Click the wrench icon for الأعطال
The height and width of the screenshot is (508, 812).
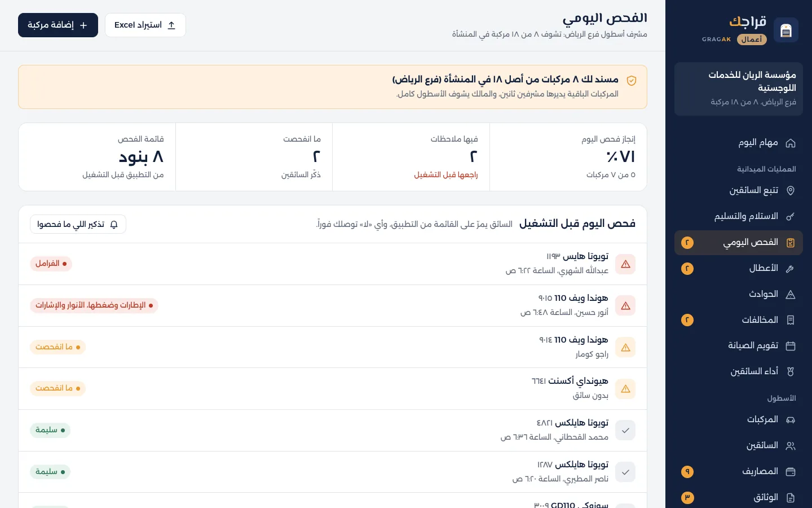coord(791,269)
